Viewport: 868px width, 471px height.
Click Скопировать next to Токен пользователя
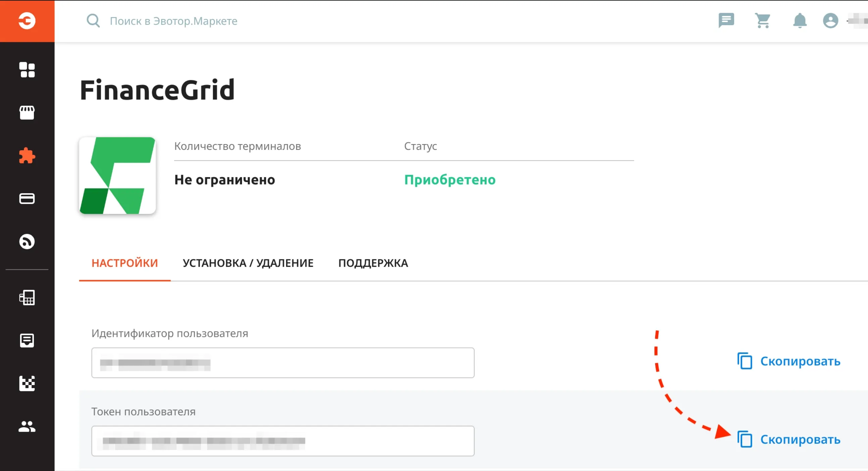[800, 439]
